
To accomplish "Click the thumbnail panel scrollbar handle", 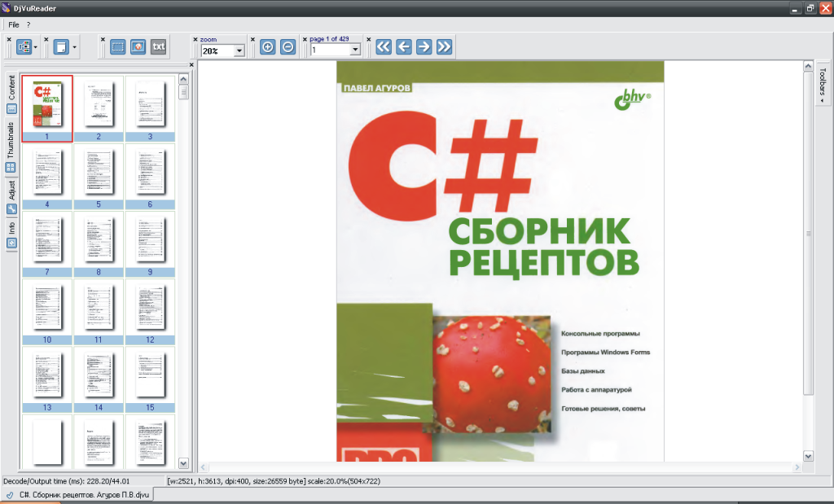I will tap(183, 93).
